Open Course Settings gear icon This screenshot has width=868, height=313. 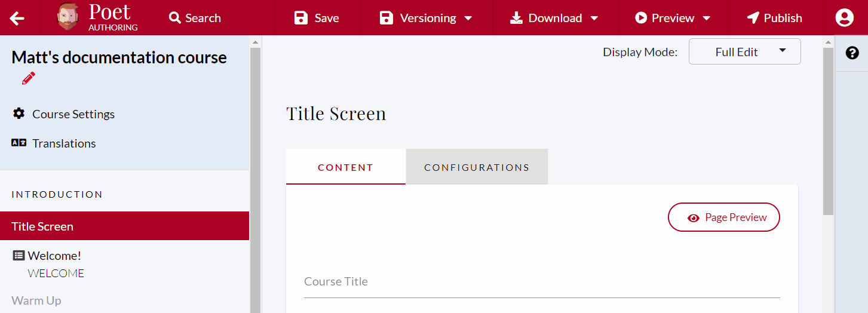[19, 113]
